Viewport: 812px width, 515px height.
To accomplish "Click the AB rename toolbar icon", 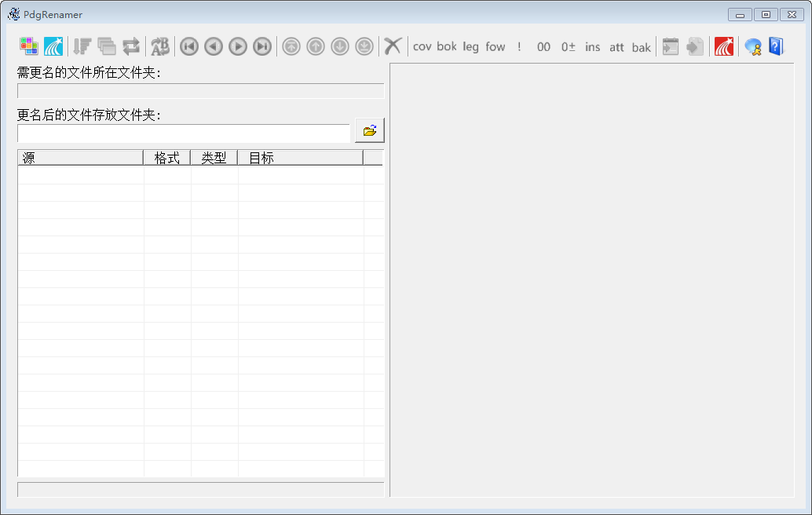I will [x=160, y=46].
